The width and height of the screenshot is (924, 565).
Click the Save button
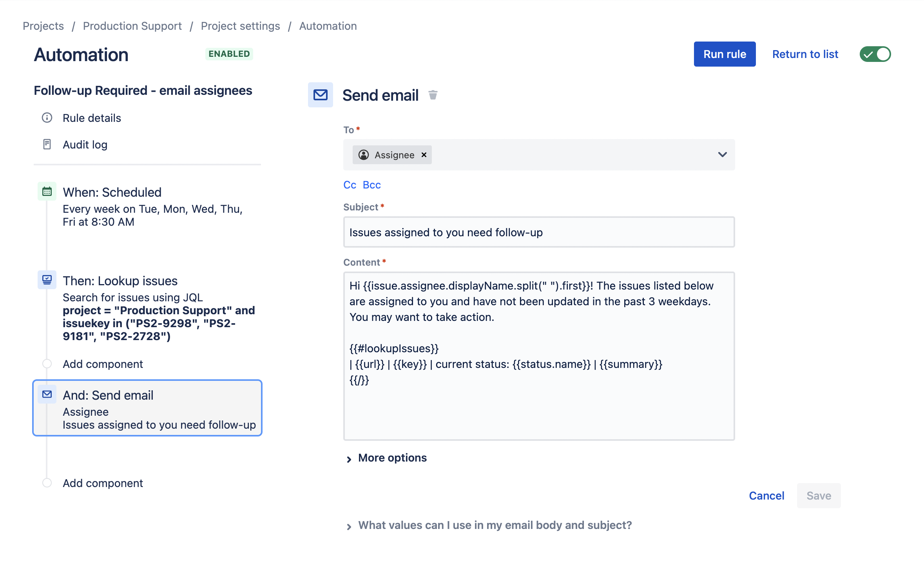coord(819,496)
